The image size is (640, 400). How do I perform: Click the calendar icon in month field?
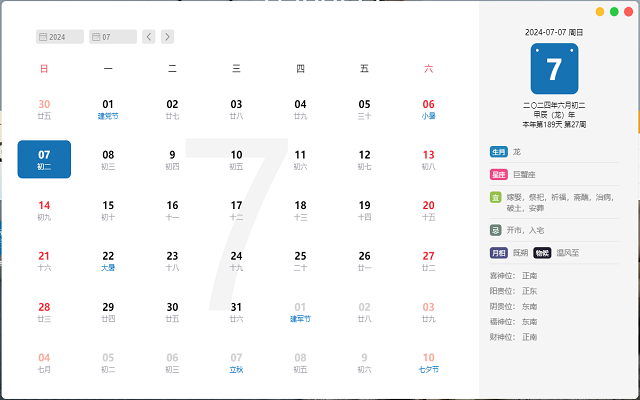[96, 37]
